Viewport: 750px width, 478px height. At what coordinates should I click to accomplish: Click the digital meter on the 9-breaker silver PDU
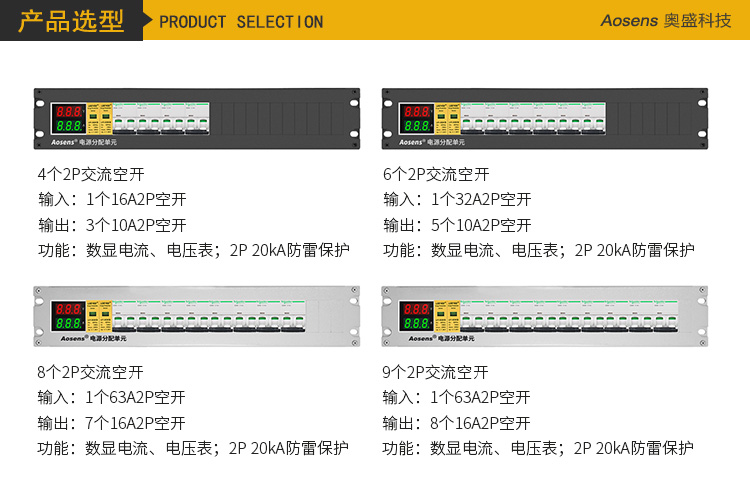coord(416,316)
